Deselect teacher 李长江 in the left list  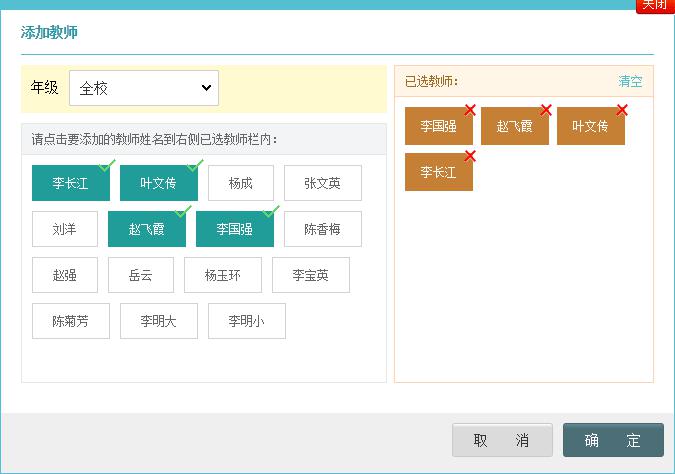coord(71,183)
